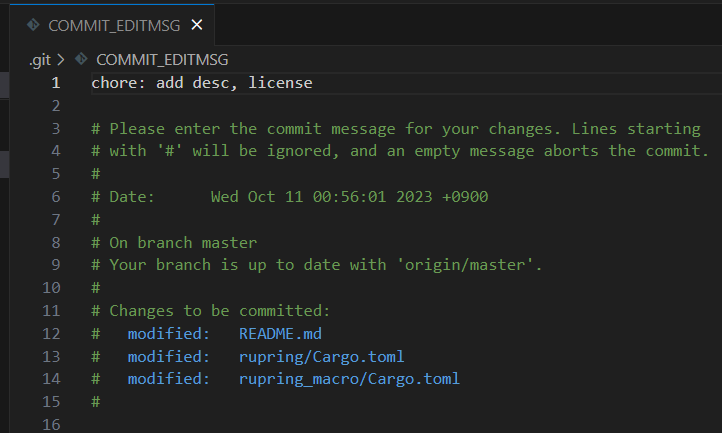This screenshot has width=722, height=433.
Task: Click line number 16 in the gutter
Action: [52, 424]
